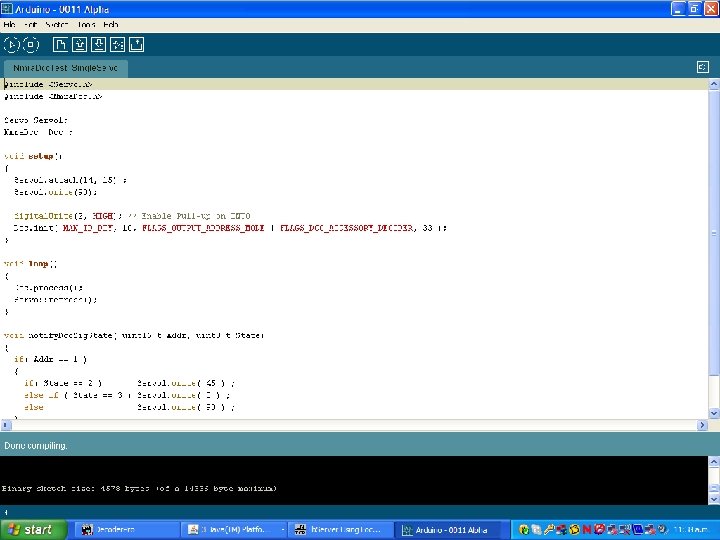This screenshot has height=540, width=720.
Task: Create a new sketch with New icon
Action: pyautogui.click(x=60, y=45)
